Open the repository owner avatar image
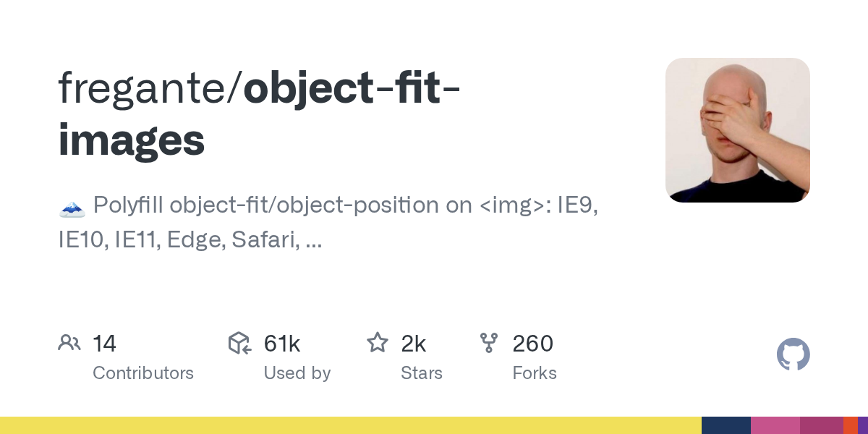This screenshot has width=868, height=434. [737, 130]
